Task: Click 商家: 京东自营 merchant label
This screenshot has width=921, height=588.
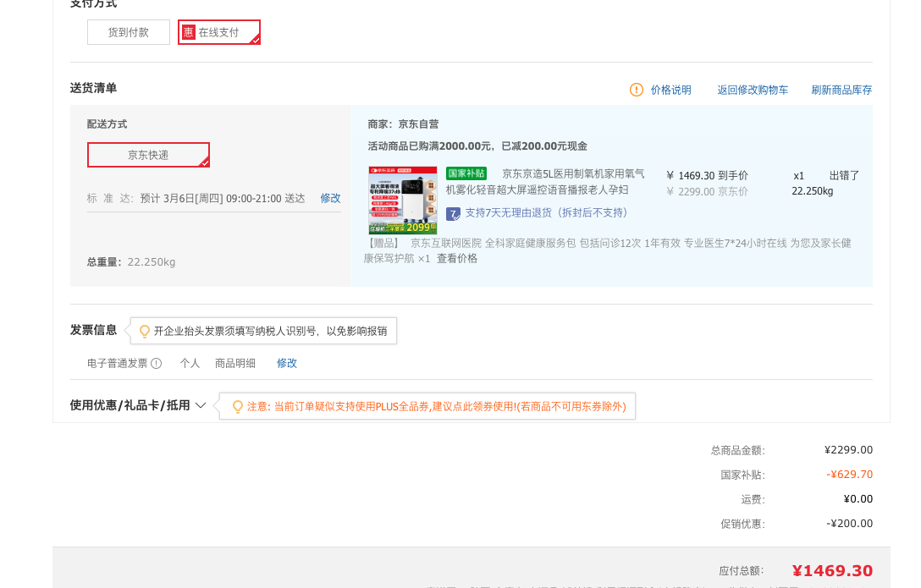Action: [403, 124]
